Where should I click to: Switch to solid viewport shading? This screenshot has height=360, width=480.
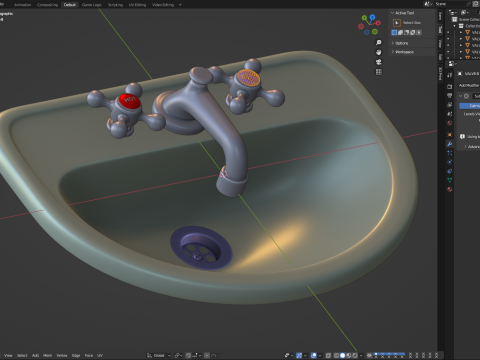(342, 356)
